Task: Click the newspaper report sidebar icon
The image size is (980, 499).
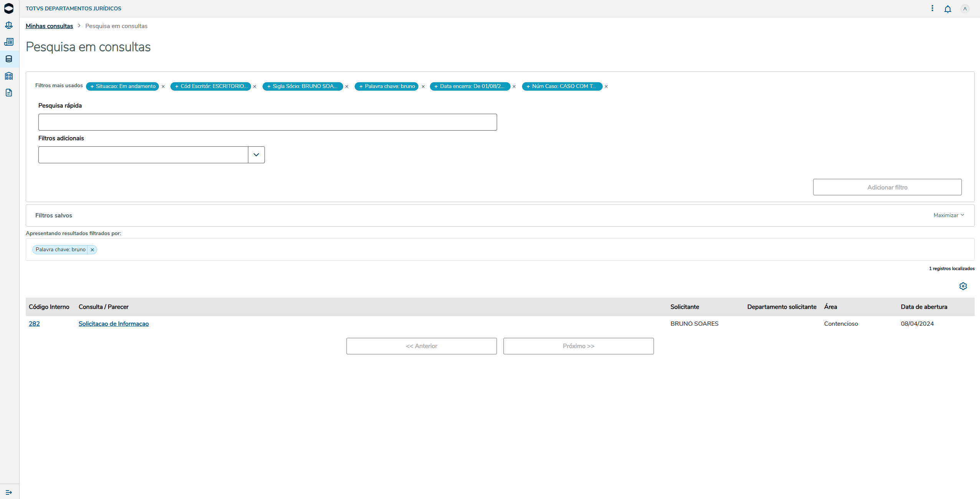Action: [9, 42]
